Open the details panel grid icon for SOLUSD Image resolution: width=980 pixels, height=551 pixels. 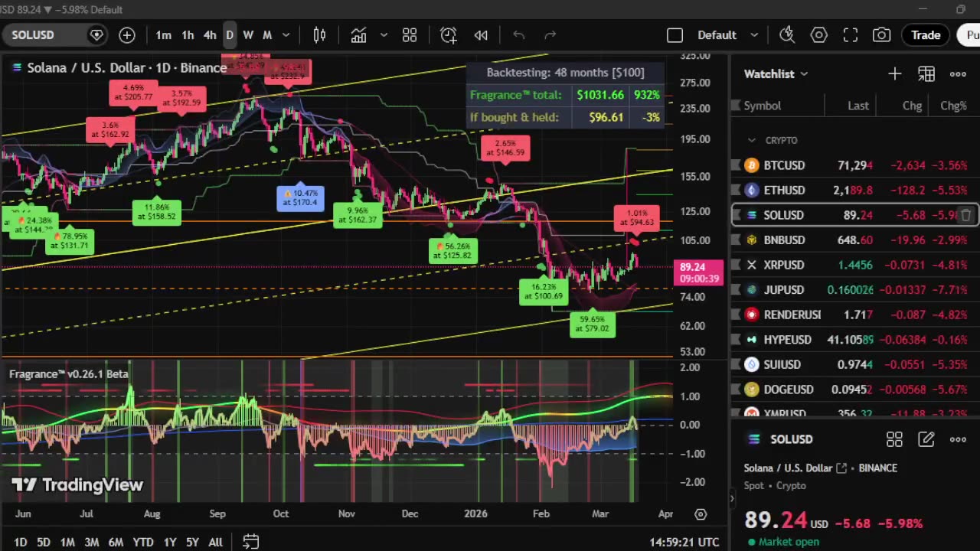click(x=894, y=439)
